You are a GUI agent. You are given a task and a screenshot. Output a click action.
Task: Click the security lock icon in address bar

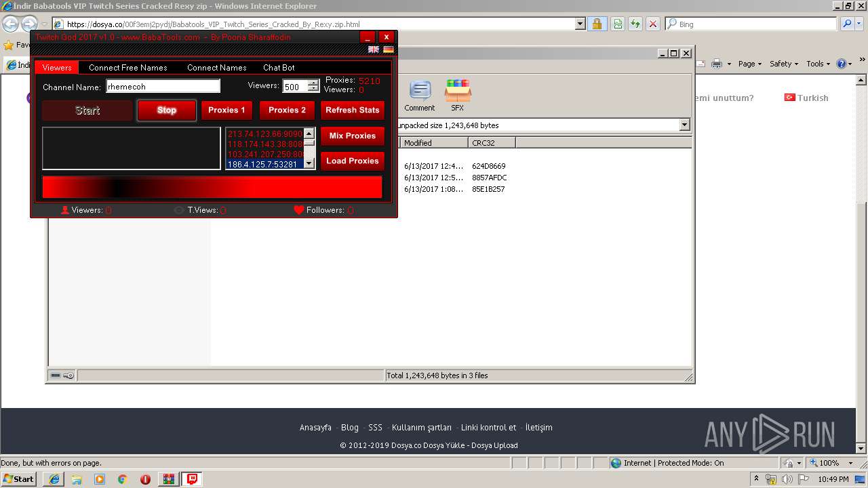pos(596,24)
